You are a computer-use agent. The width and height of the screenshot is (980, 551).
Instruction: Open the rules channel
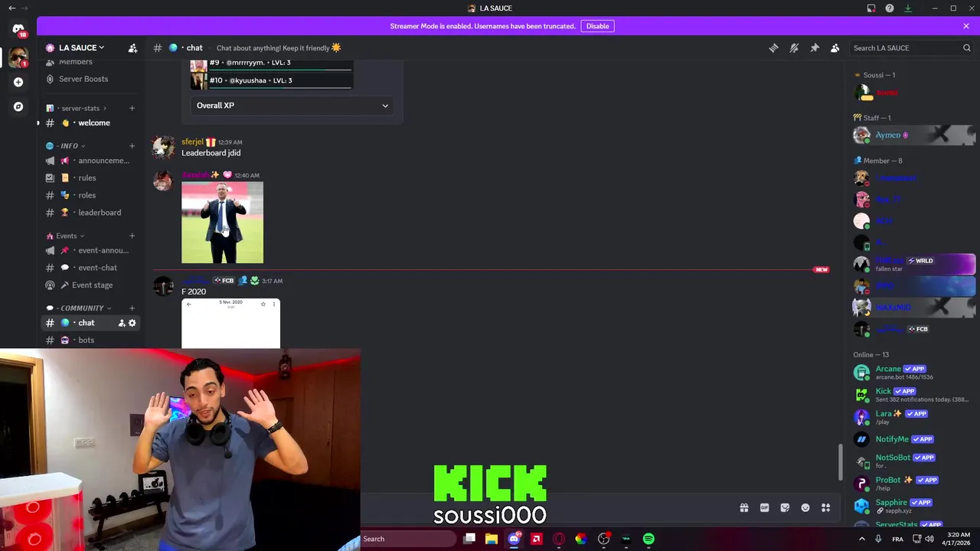[91, 178]
